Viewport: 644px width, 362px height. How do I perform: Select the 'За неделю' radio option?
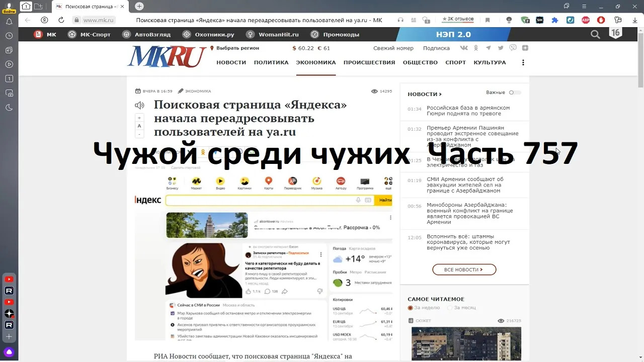click(x=411, y=308)
